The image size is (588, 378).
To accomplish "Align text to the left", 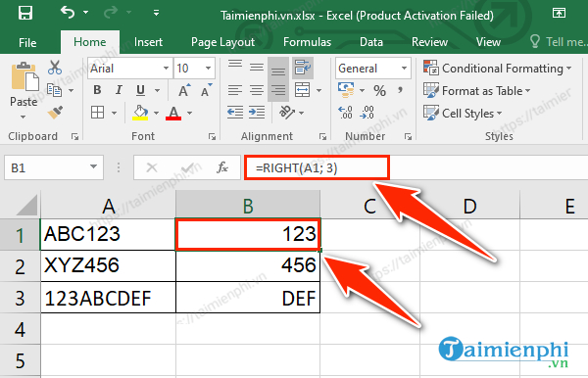I will click(235, 90).
